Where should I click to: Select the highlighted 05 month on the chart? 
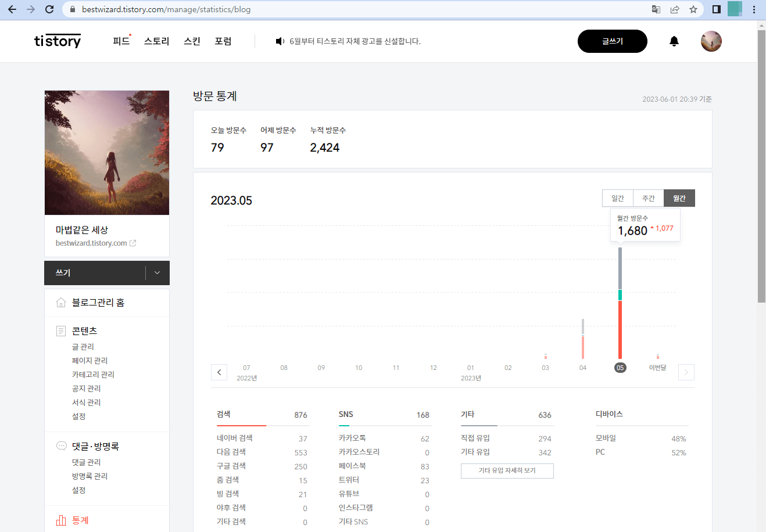point(620,367)
